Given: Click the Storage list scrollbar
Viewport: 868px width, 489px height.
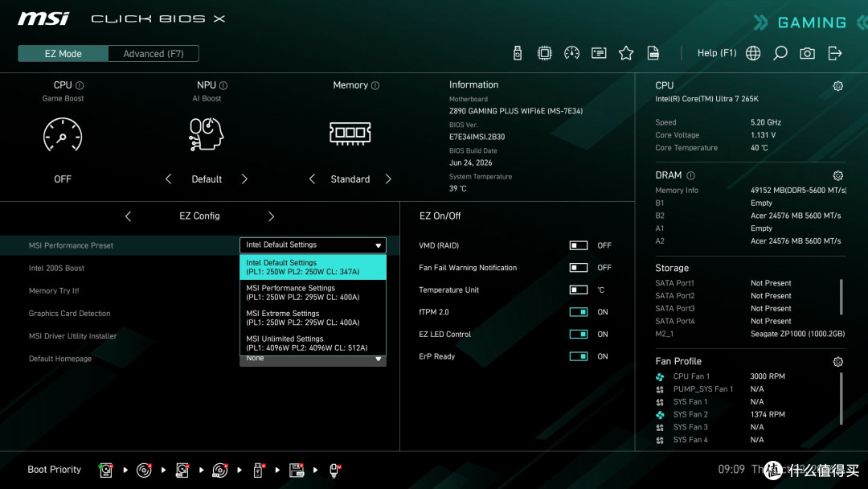Looking at the screenshot, I should [x=841, y=297].
